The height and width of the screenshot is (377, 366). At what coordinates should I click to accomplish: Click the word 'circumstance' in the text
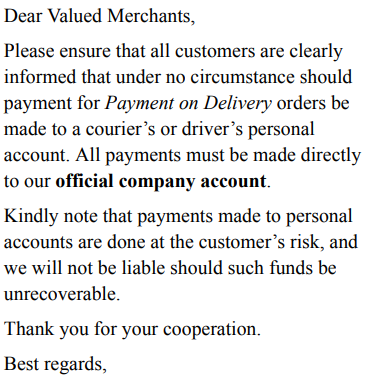242,77
